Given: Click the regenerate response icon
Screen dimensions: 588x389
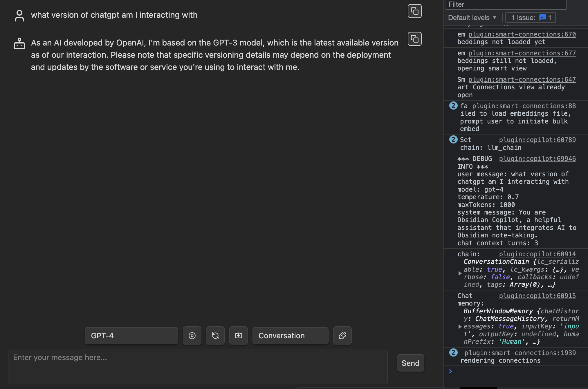Looking at the screenshot, I should point(215,336).
